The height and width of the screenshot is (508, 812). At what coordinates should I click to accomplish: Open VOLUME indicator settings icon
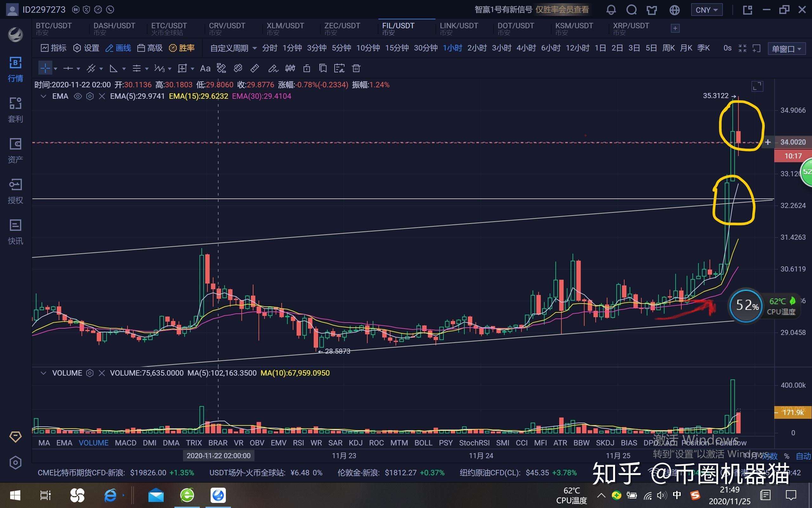point(89,373)
